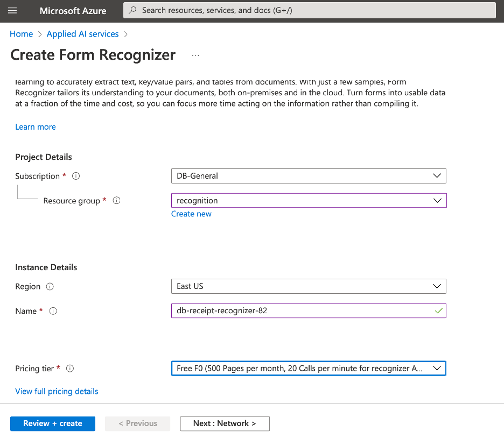Click the Project Details heading
Viewport: 504px width, 438px height.
(44, 157)
